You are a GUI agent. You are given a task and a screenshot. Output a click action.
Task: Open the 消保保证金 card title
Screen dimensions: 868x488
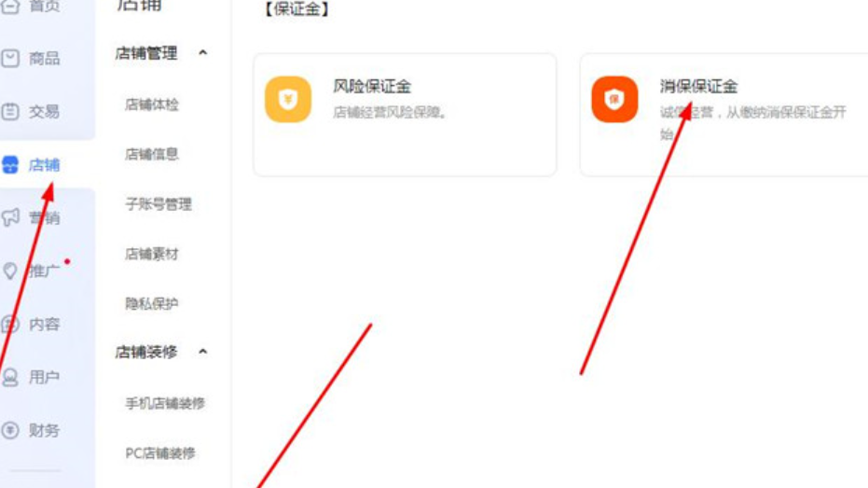click(x=698, y=87)
